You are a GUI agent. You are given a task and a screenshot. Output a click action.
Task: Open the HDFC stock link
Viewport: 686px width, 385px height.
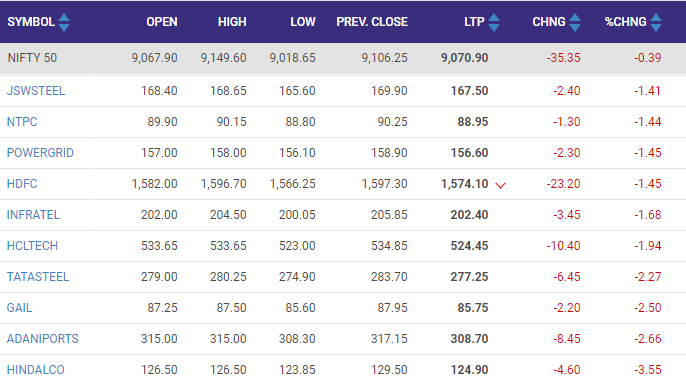pos(22,184)
